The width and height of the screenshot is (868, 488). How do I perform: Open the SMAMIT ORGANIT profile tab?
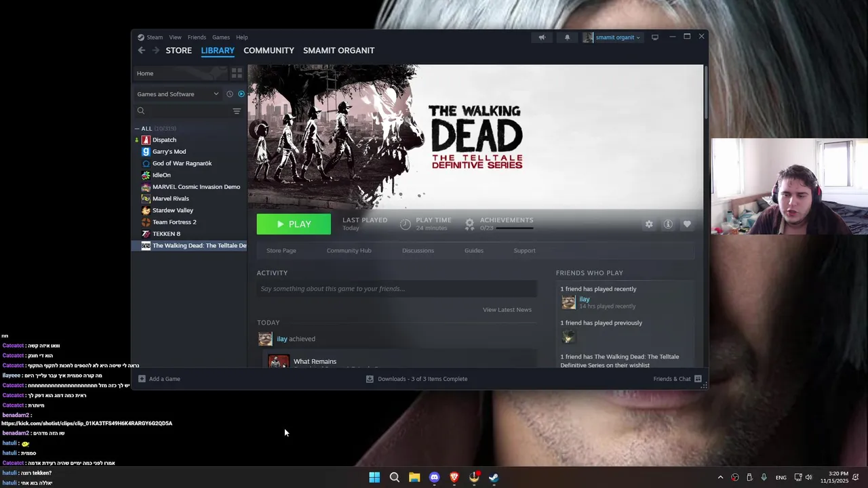[338, 50]
